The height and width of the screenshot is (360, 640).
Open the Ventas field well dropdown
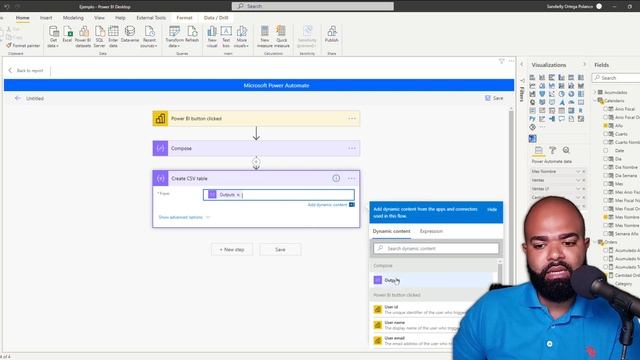(x=578, y=180)
